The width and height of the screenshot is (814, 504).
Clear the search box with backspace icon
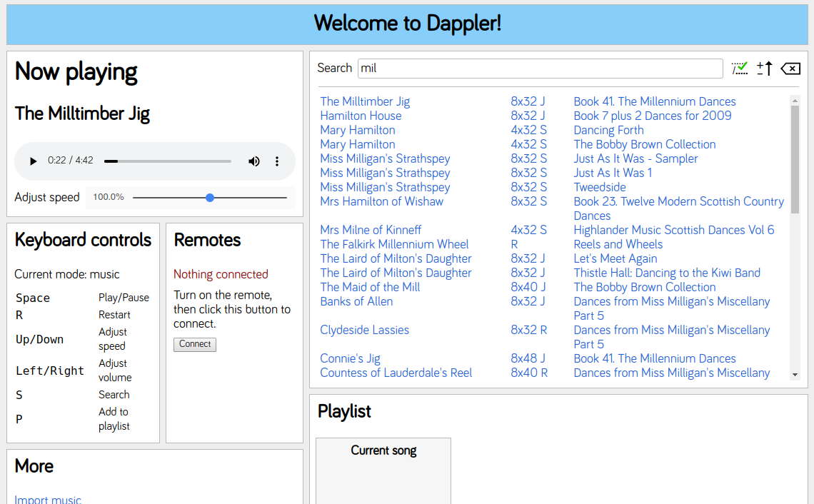tap(790, 69)
